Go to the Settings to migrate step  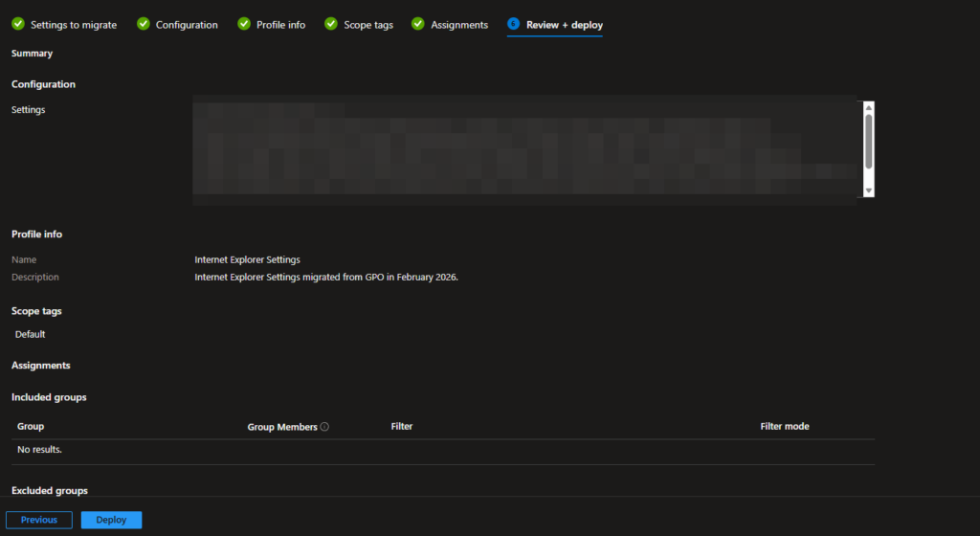coord(74,25)
